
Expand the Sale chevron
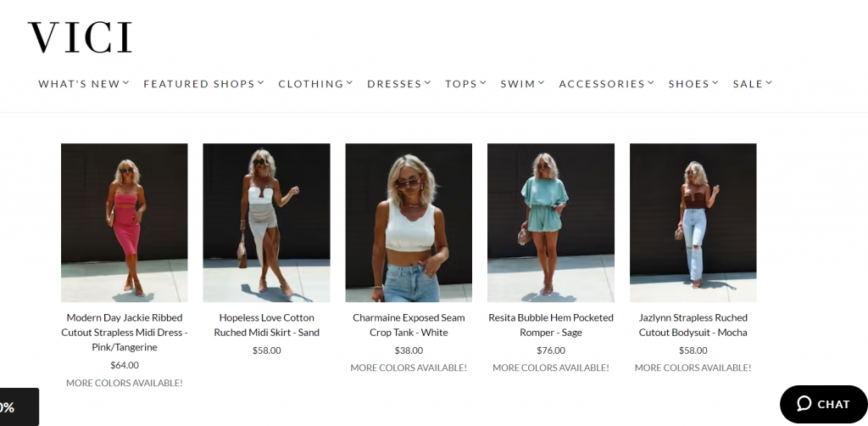tap(769, 83)
